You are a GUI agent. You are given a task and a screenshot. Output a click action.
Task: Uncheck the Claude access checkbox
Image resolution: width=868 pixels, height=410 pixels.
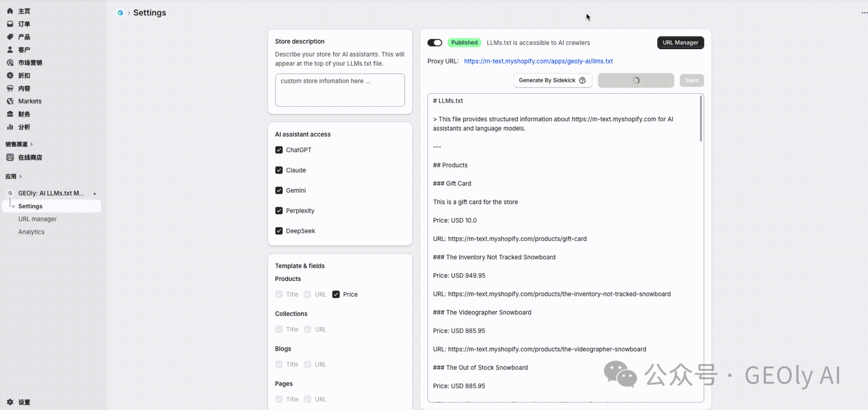click(x=279, y=170)
